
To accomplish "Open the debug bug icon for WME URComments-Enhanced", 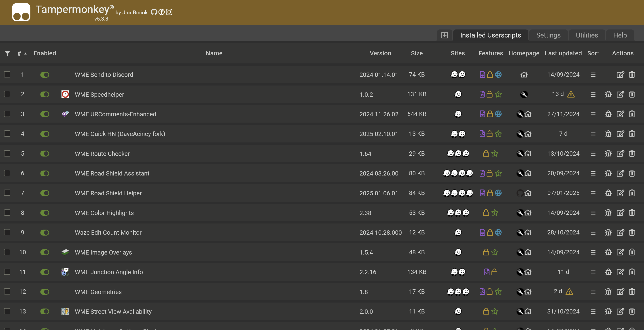I will (608, 114).
